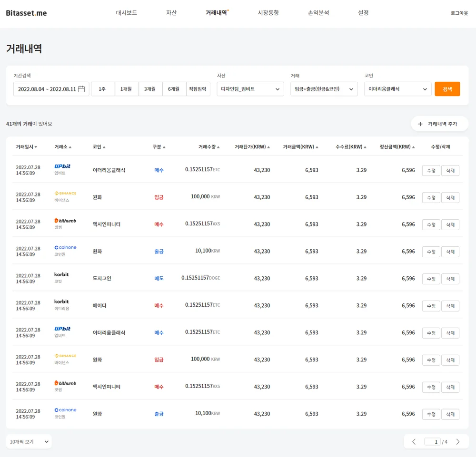Open the 코인 dropdown showing 이더리움클래식
The image size is (476, 457).
(397, 89)
